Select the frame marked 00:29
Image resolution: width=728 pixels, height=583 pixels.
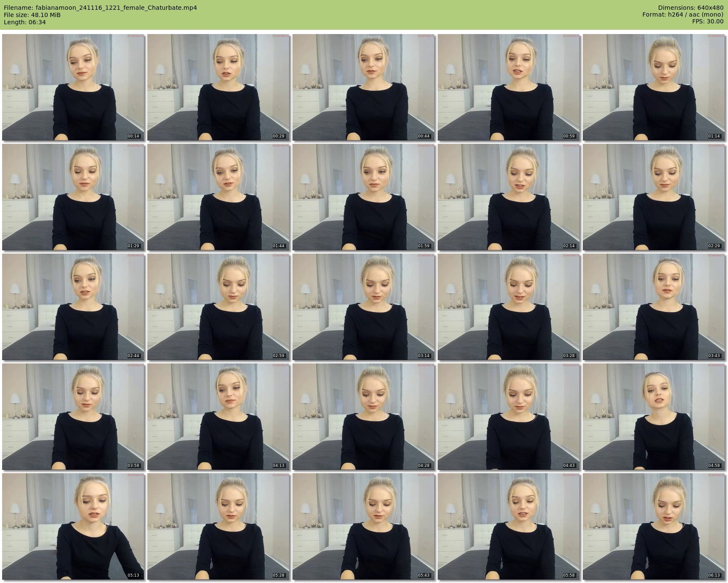[x=218, y=87]
